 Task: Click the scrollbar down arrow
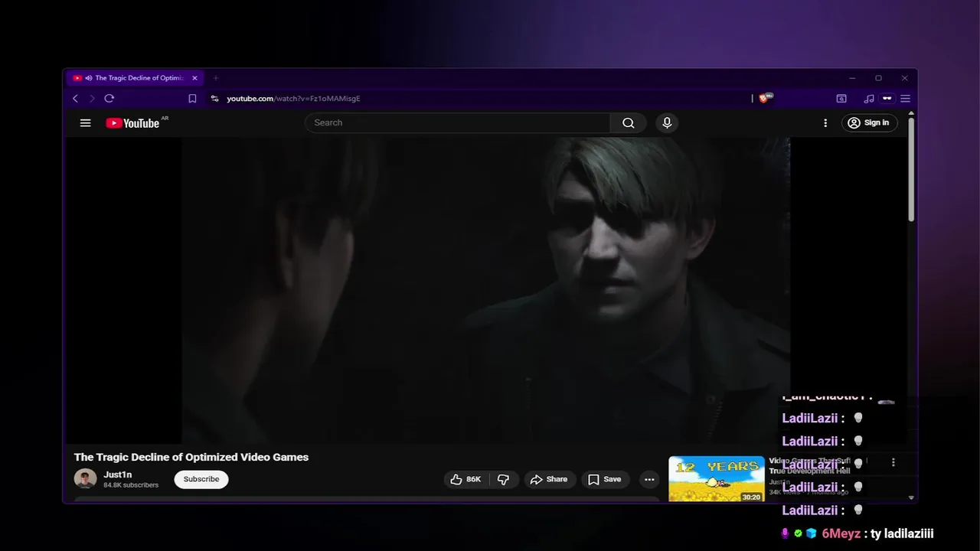tap(911, 497)
